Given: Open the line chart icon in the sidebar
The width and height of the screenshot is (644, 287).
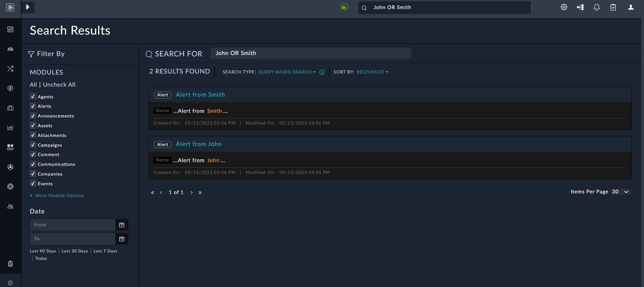Looking at the screenshot, I should point(10,128).
